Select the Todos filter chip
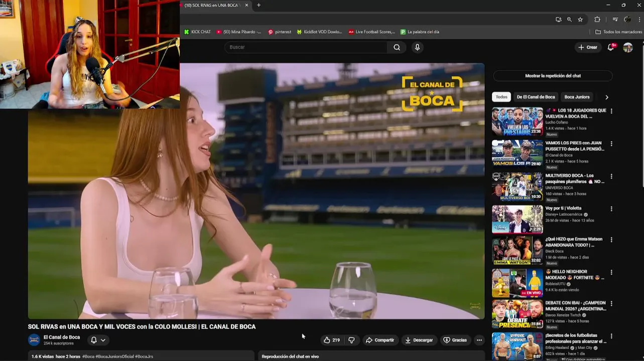The image size is (644, 361). [x=501, y=97]
